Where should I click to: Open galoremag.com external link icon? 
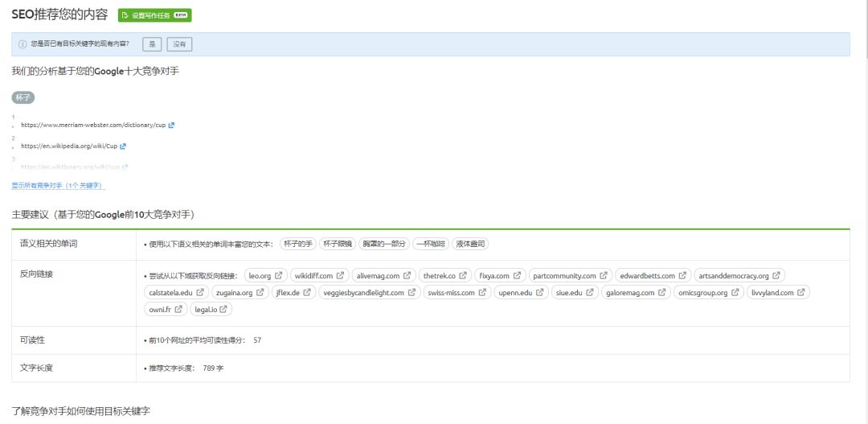pyautogui.click(x=661, y=293)
